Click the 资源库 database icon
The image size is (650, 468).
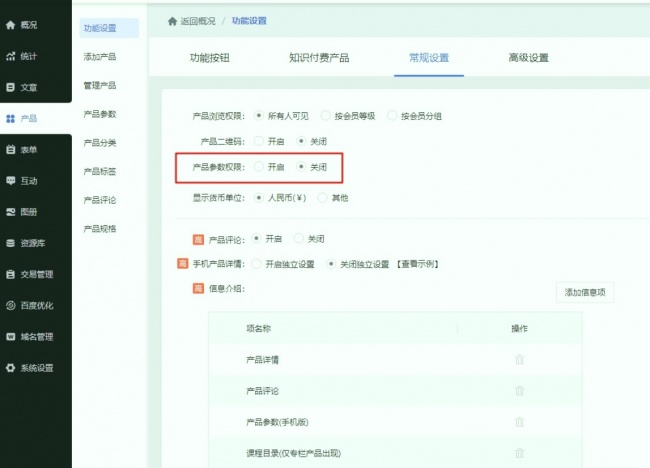10,243
